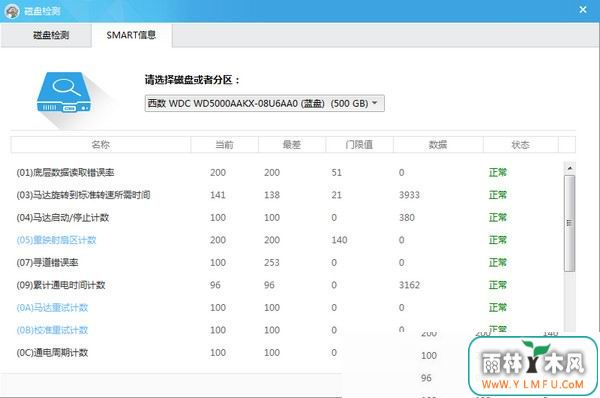Open the (0B)校准重试计数 link

(52, 330)
